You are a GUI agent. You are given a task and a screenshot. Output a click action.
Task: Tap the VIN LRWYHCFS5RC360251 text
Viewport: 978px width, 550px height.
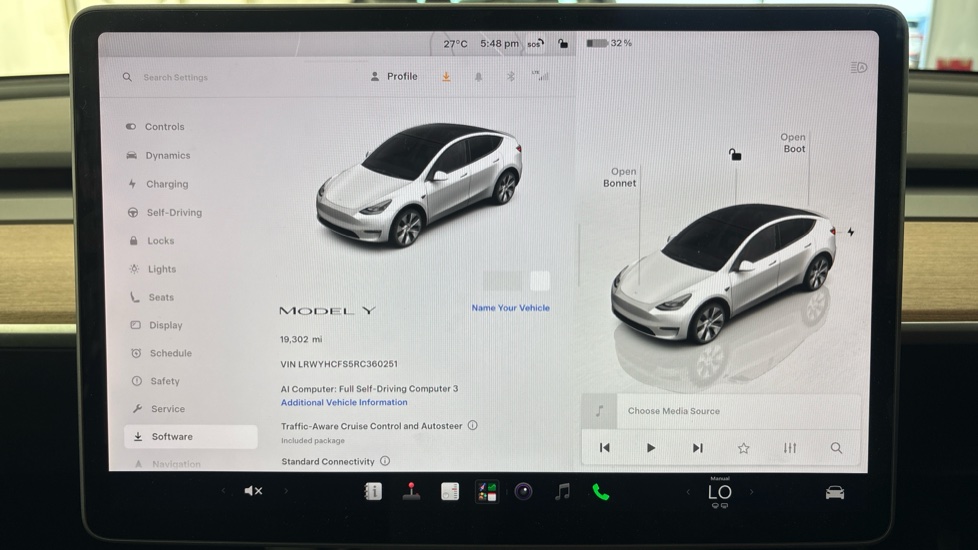coord(339,364)
